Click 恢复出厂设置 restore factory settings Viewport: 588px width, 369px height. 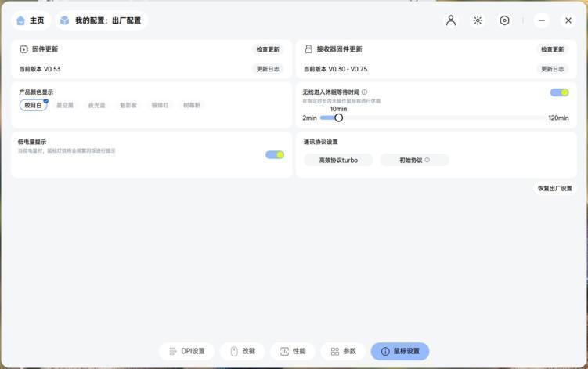[555, 189]
